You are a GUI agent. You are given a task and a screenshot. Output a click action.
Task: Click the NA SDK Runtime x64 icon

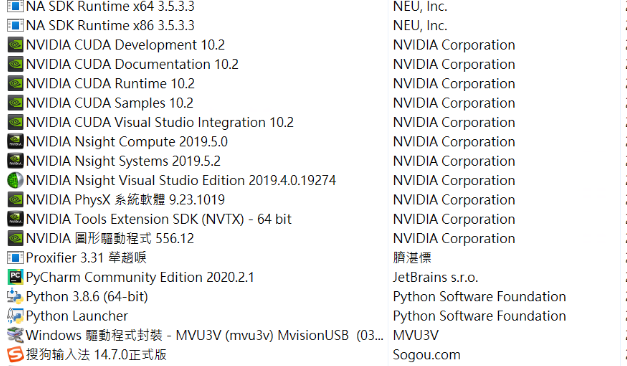point(15,6)
